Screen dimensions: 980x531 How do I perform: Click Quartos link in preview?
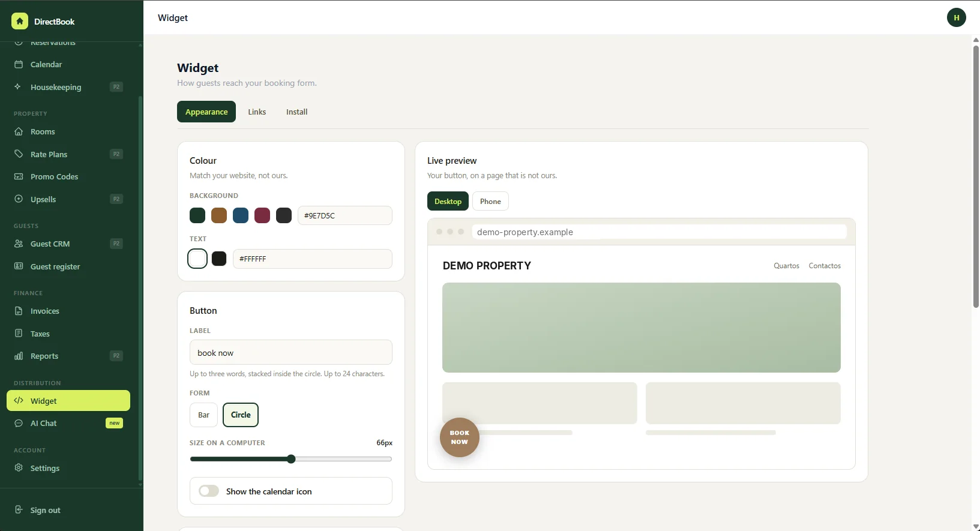coord(786,266)
